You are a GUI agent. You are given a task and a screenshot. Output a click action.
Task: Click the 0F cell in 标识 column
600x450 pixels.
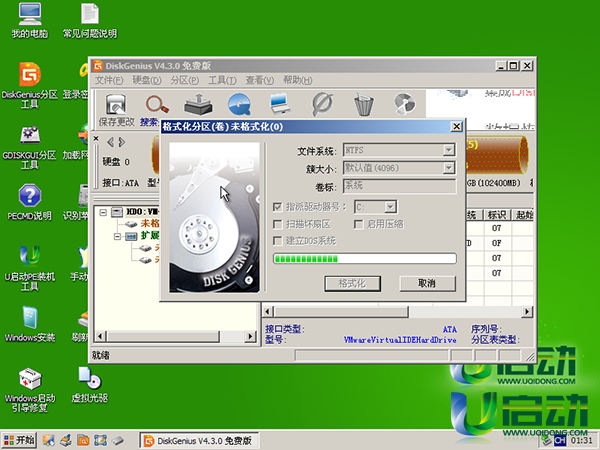click(x=497, y=243)
